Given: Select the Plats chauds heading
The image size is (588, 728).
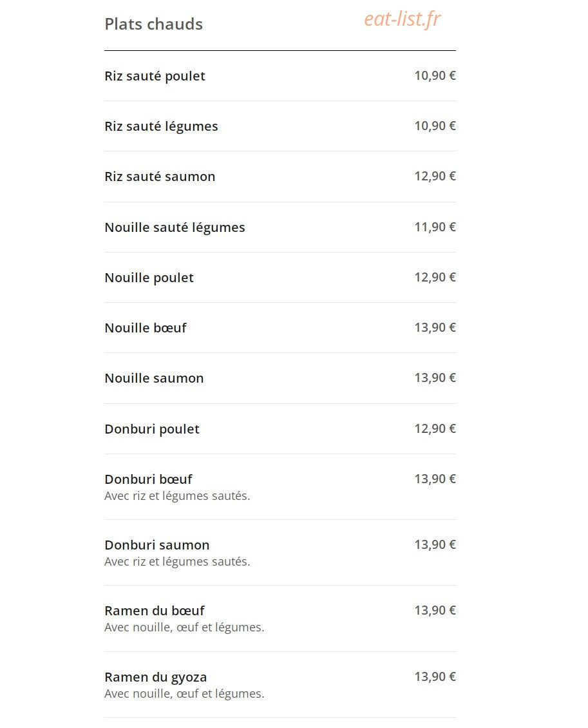Looking at the screenshot, I should pos(154,24).
